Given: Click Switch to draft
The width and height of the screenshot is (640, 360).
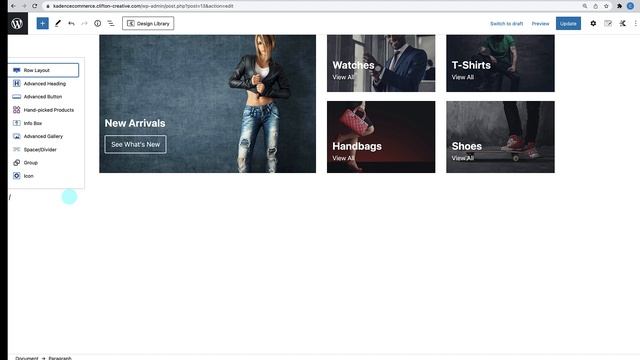Looking at the screenshot, I should click(507, 24).
